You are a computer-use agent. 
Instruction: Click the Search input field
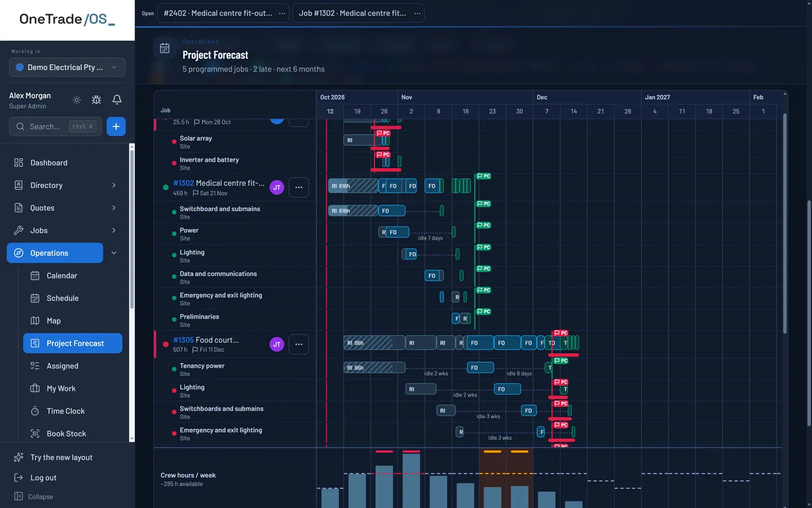(56, 126)
